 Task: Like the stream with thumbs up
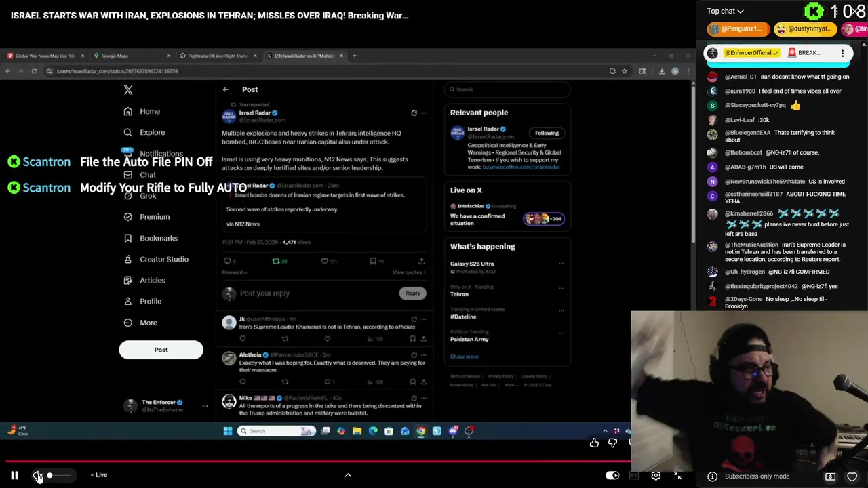(594, 443)
